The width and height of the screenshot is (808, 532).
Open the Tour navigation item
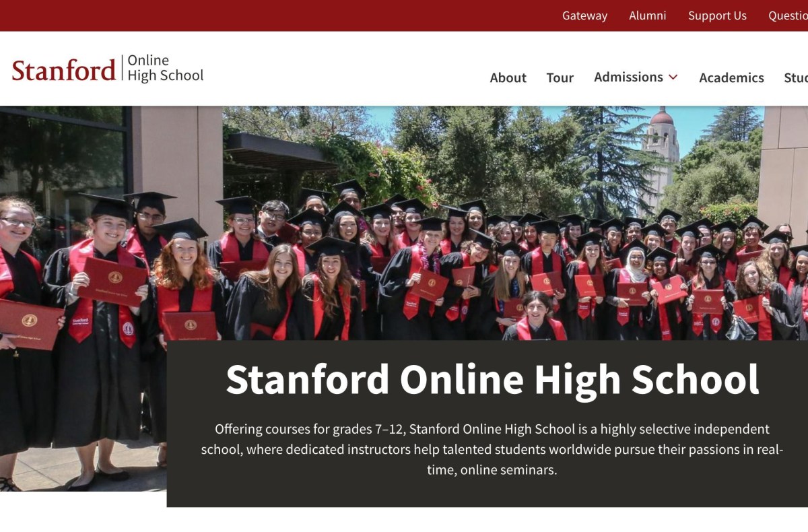[x=560, y=77]
